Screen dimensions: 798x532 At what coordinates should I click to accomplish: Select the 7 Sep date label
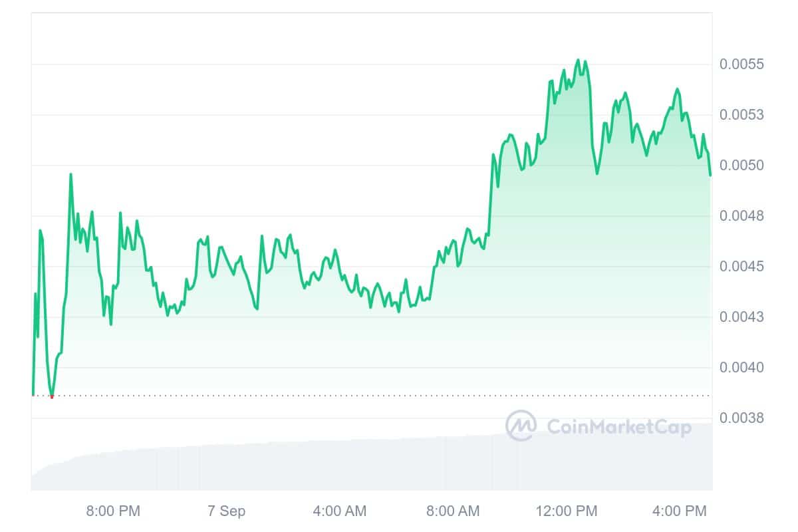click(x=226, y=511)
